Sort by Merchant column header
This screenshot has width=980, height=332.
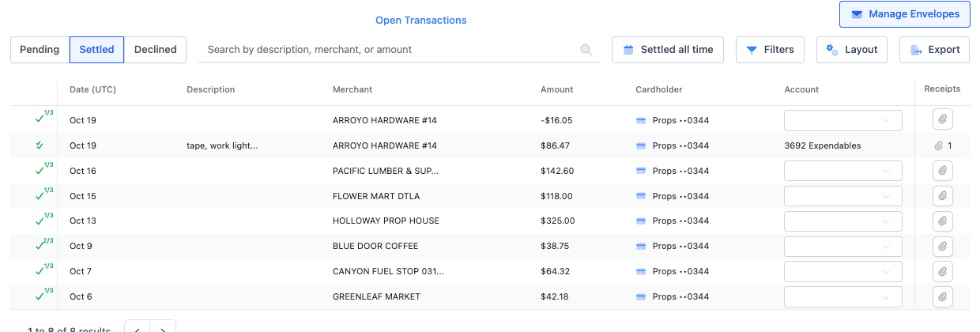(x=352, y=89)
